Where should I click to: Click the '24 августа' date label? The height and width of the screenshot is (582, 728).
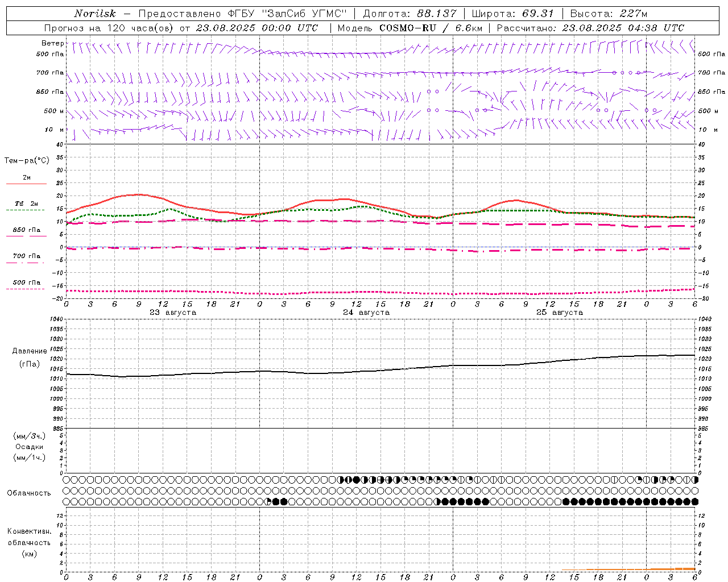(366, 313)
